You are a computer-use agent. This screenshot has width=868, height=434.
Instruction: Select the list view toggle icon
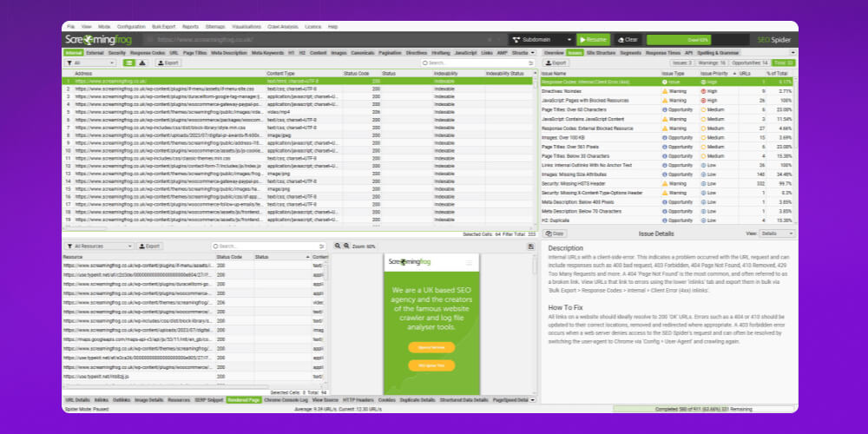tap(128, 63)
